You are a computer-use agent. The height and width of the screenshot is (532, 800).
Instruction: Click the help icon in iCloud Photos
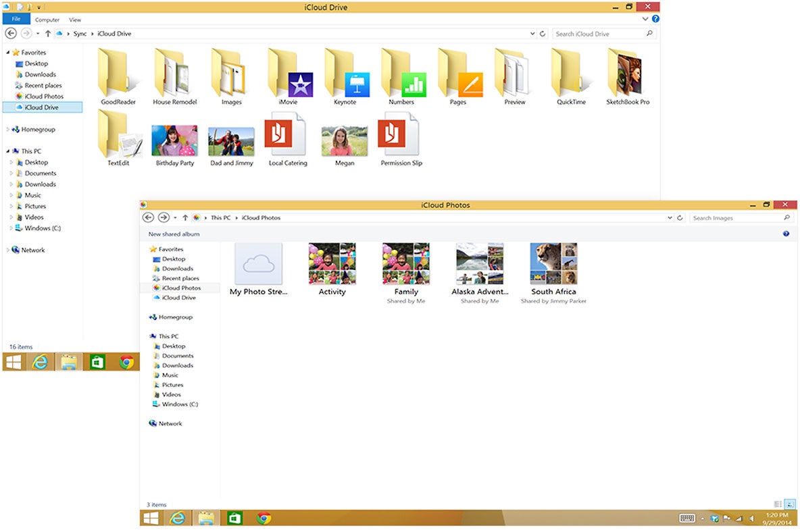[x=786, y=234]
